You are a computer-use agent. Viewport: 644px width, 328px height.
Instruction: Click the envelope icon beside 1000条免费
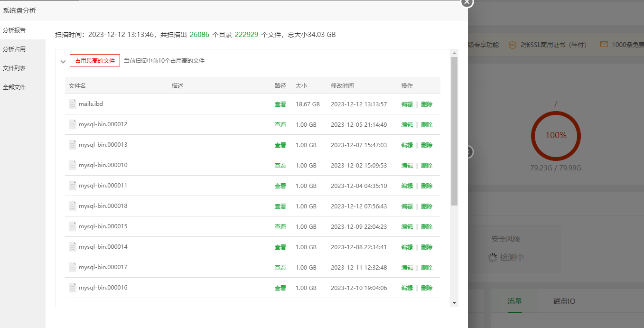coord(604,45)
